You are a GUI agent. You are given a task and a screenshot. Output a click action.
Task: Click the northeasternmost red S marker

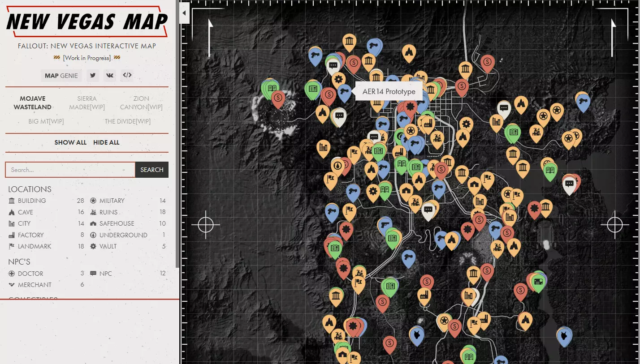488,62
